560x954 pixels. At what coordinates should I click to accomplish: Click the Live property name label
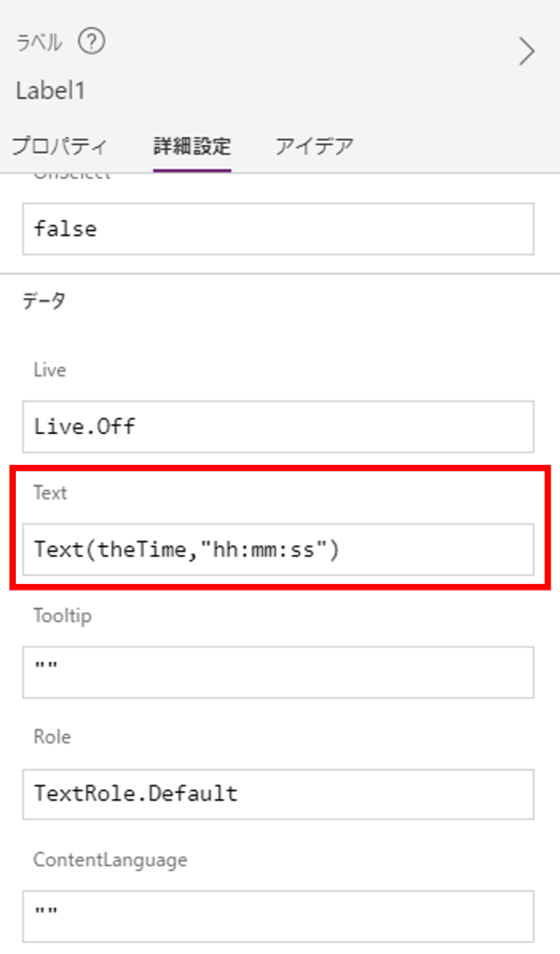point(49,370)
